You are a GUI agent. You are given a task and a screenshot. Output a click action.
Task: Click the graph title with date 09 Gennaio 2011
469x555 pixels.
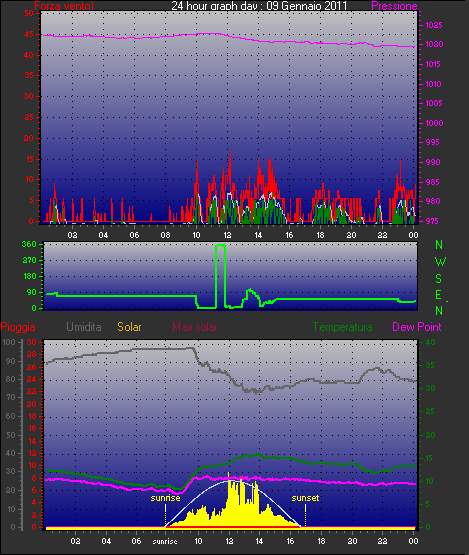tap(259, 6)
